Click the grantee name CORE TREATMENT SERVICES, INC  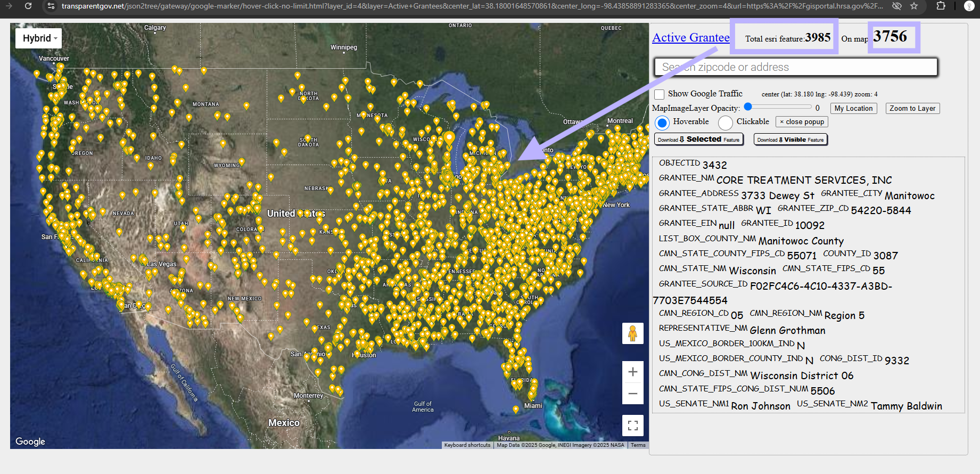pyautogui.click(x=804, y=180)
